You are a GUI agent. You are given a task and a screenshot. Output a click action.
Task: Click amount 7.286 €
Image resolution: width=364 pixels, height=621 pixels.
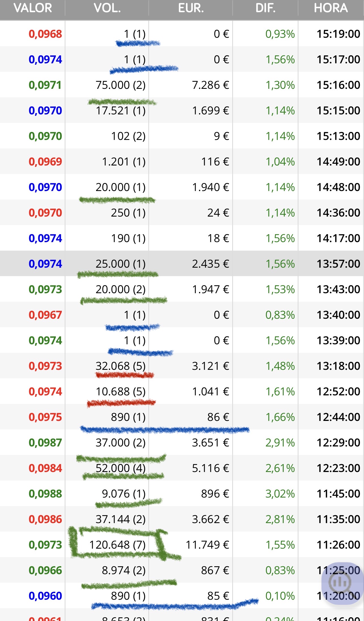pyautogui.click(x=210, y=85)
